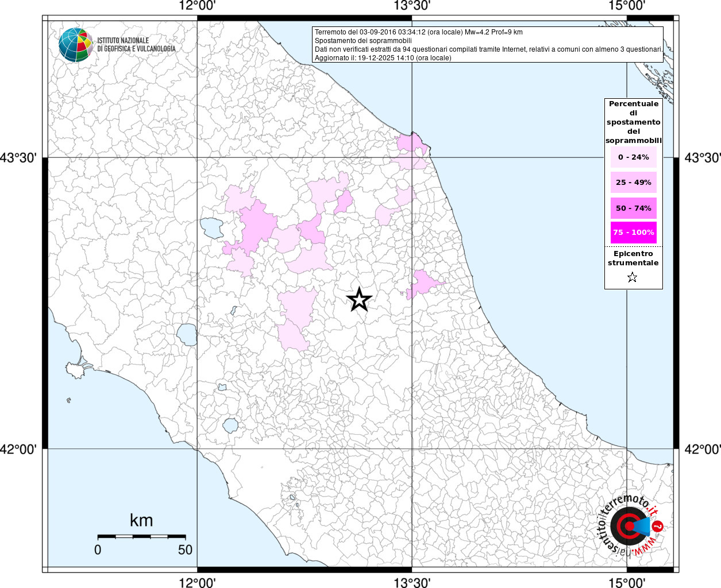This screenshot has height=588, width=721.
Task: Select the 25 - 49% legend swatch
Action: point(634,183)
